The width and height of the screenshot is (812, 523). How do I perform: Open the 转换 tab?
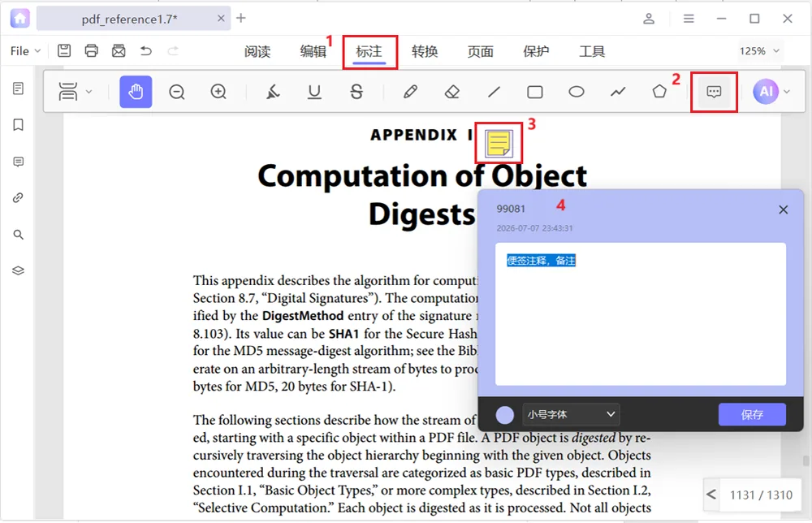[425, 51]
